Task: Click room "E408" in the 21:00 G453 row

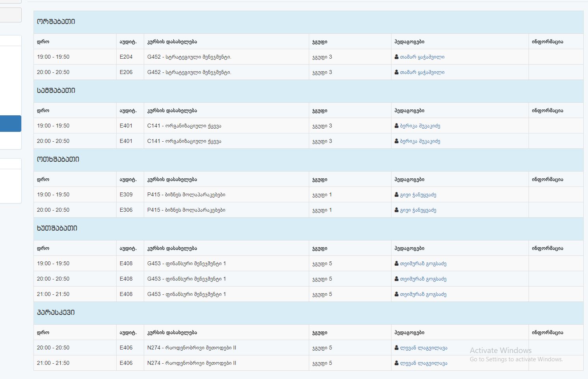Action: pyautogui.click(x=126, y=294)
